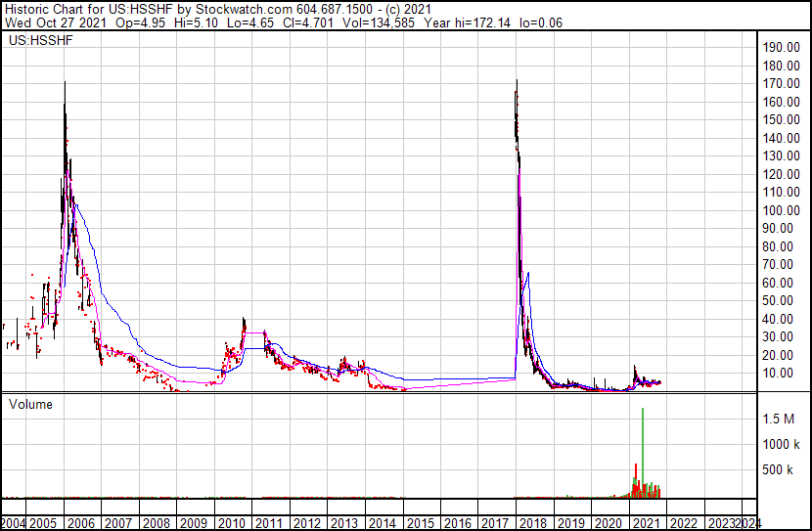
Task: Click the 2018 price spike peak
Action: tap(517, 81)
